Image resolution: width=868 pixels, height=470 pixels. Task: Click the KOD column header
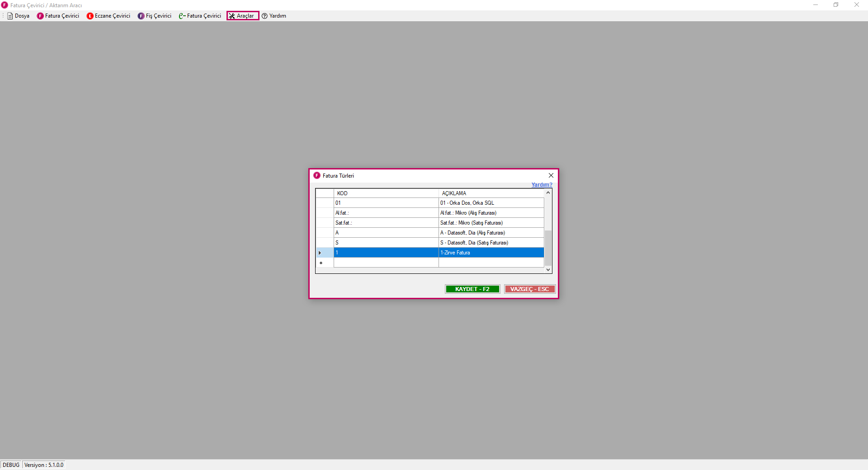pyautogui.click(x=386, y=193)
